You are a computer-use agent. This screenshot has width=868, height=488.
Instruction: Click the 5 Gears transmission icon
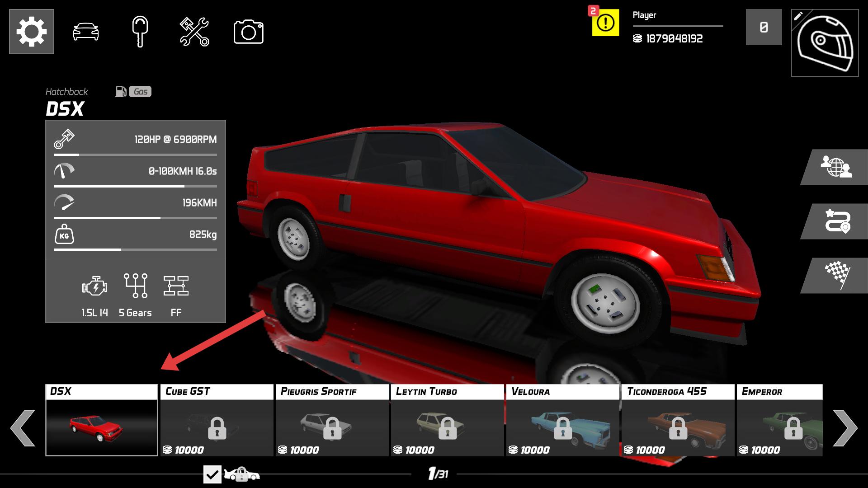pos(135,286)
